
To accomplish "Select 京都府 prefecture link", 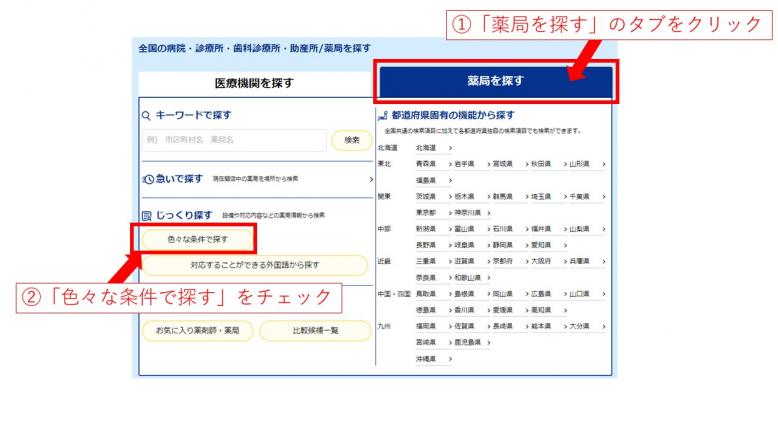I will click(x=511, y=261).
